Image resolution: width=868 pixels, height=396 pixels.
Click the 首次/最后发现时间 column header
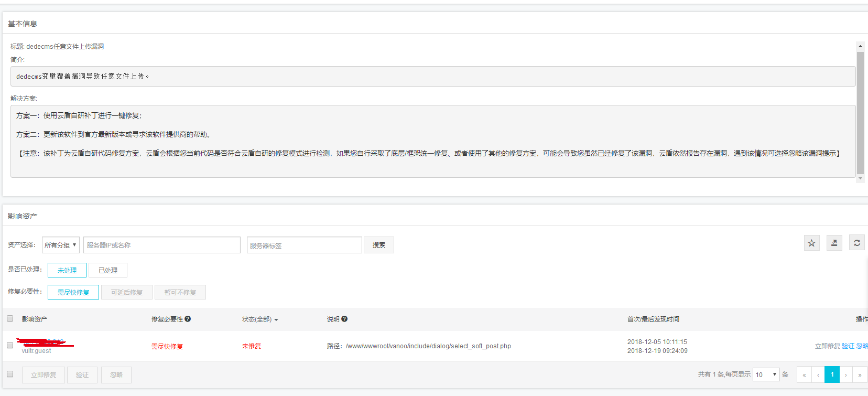653,319
